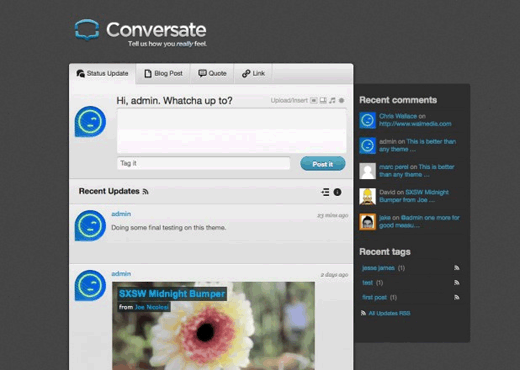The height and width of the screenshot is (370, 520).
Task: Open admin link on SXSW post
Action: (121, 274)
